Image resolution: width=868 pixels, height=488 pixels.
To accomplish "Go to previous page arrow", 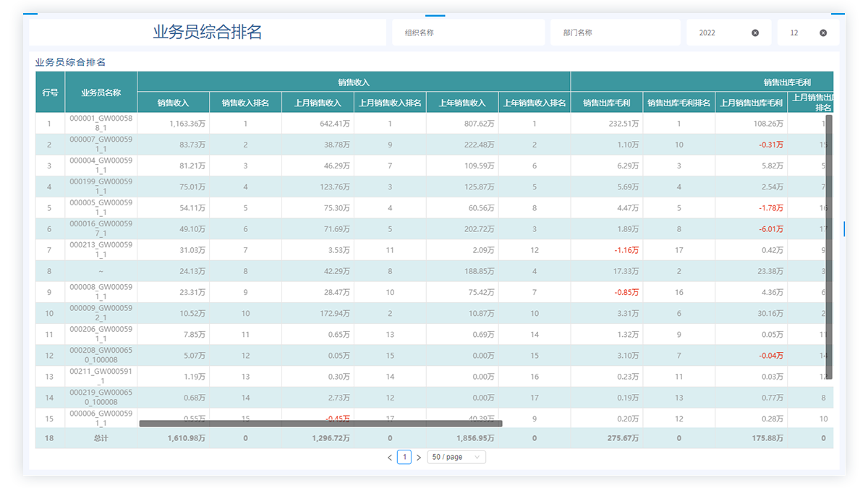I will [x=390, y=458].
